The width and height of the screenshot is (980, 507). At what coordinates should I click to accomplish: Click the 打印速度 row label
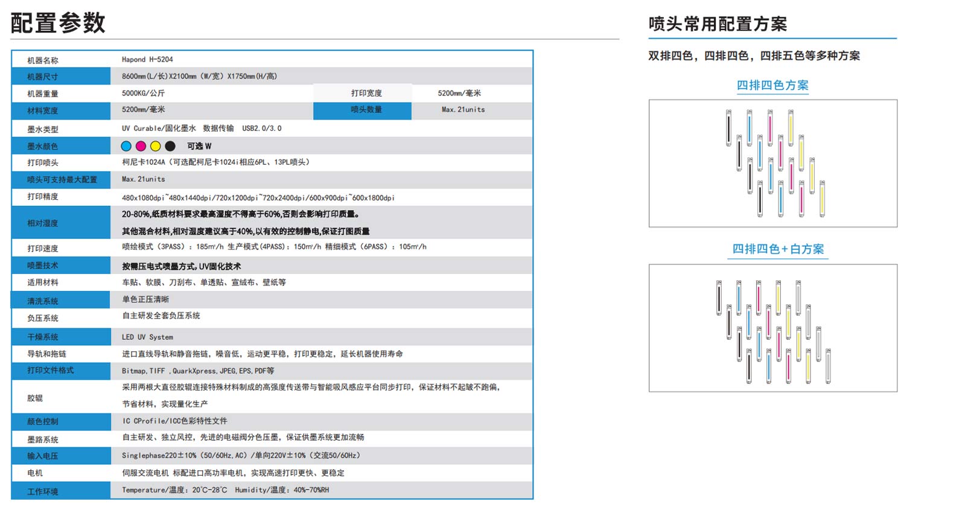point(43,249)
